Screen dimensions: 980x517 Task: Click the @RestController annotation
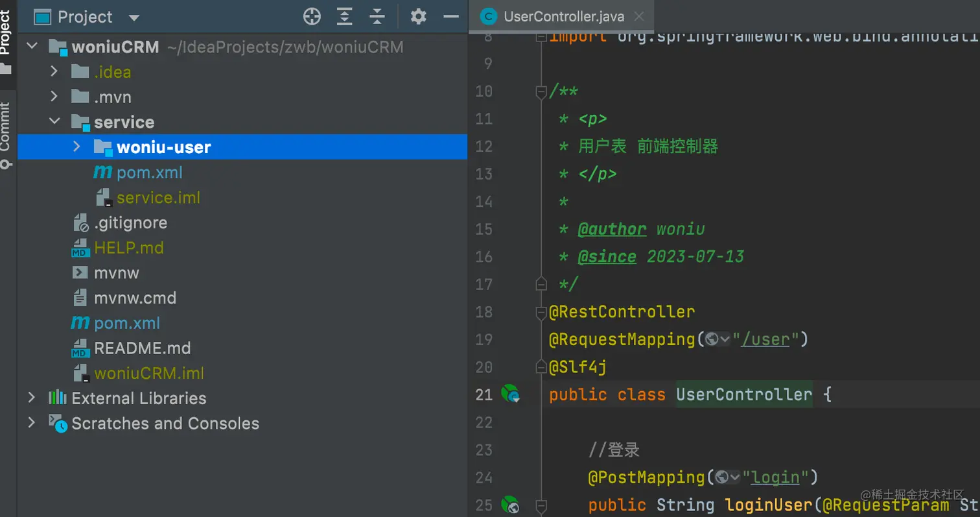(x=622, y=311)
